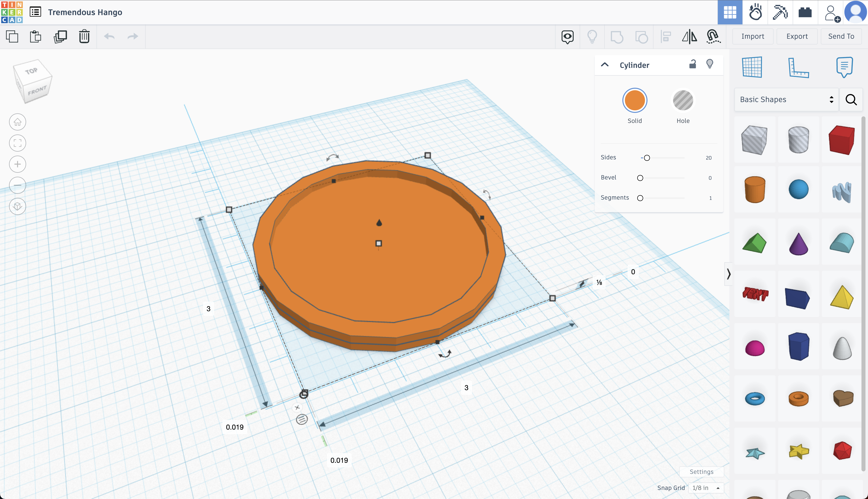Switch to 3D design grid view
868x499 pixels.
pos(730,12)
